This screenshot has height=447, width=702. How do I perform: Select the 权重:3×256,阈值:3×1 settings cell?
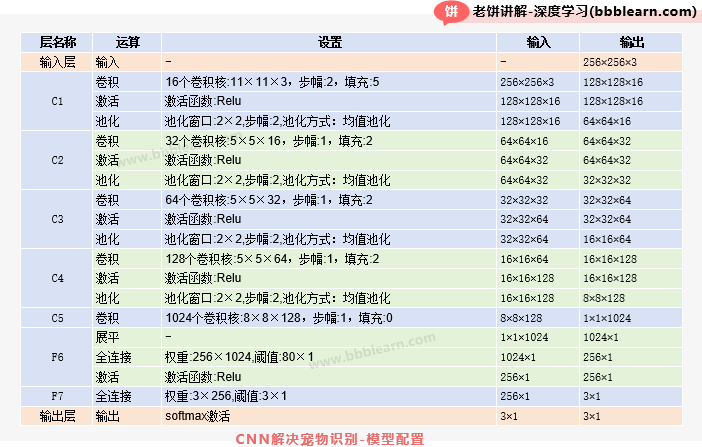(329, 396)
